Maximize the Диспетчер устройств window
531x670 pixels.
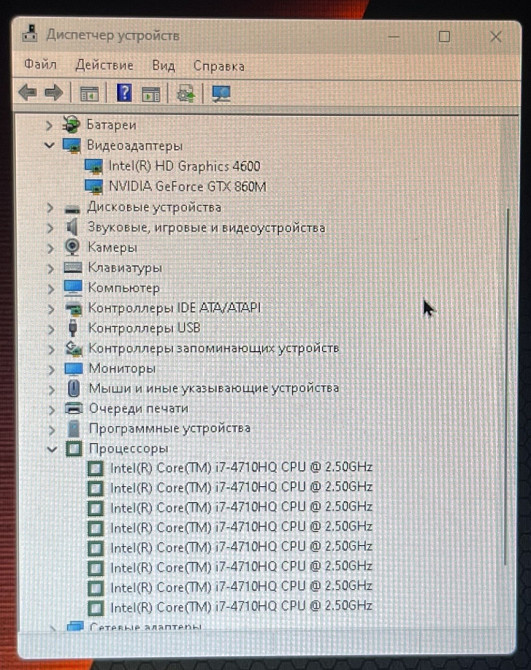tap(444, 37)
